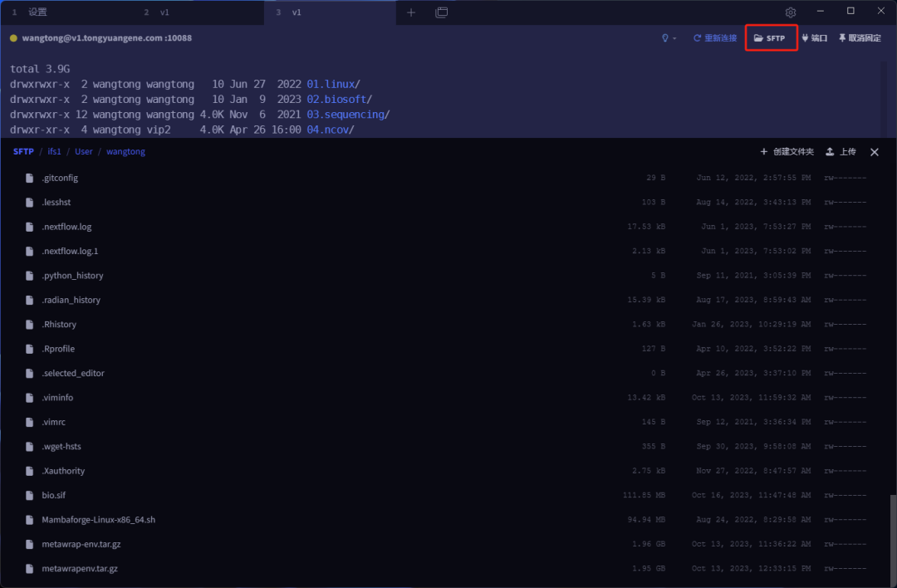Click file icon of metawrapenv.tar.gz
The image size is (897, 588).
click(x=29, y=569)
